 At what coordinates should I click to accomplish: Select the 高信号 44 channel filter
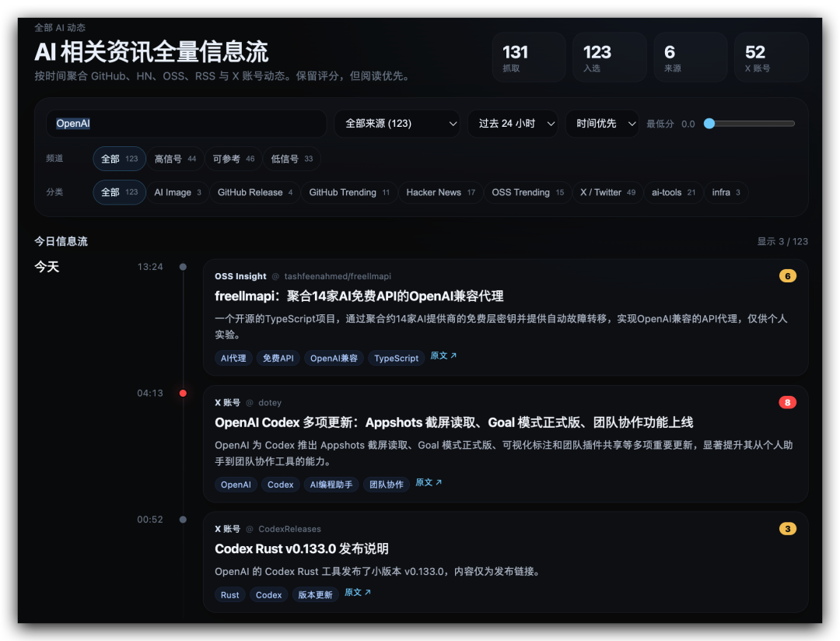(175, 159)
